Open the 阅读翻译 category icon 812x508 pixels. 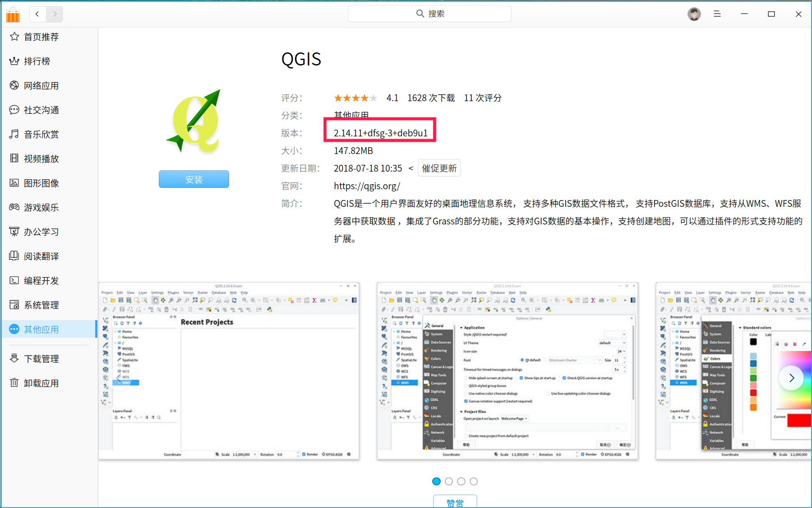pos(14,256)
